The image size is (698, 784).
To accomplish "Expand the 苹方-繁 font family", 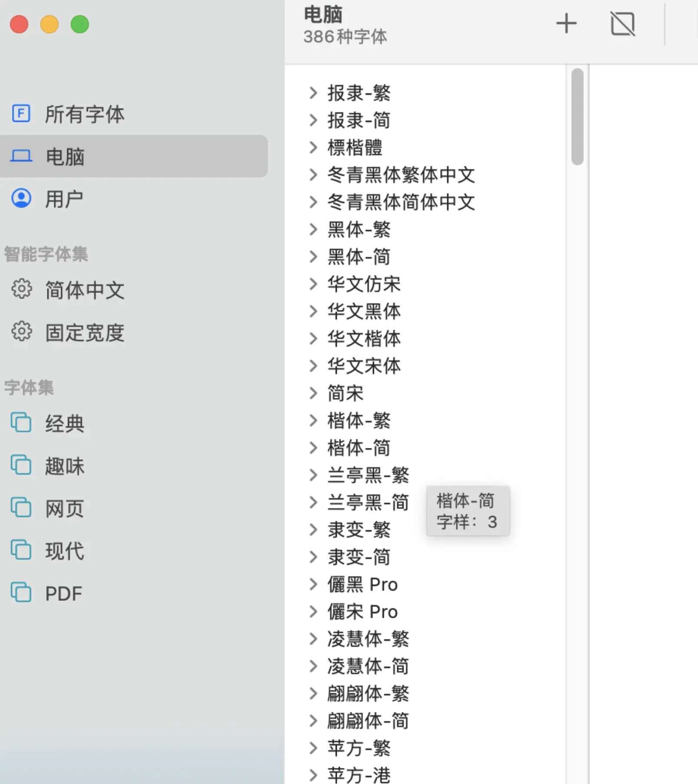I will (x=313, y=748).
